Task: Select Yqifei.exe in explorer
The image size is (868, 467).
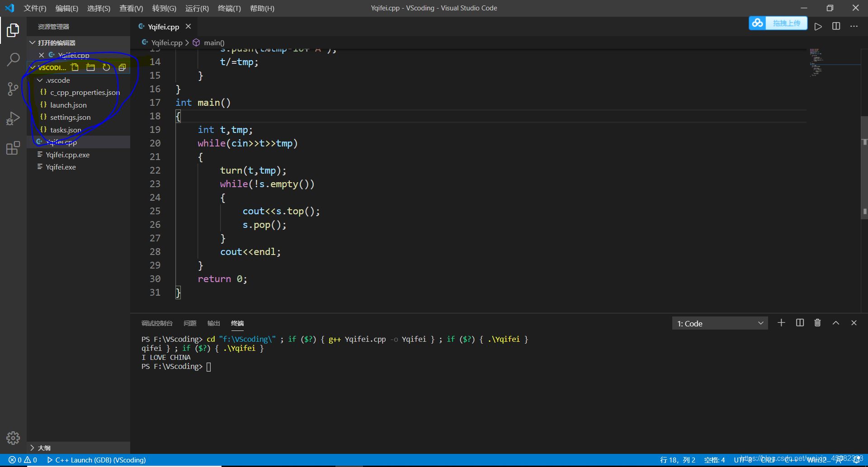Action: tap(79, 167)
